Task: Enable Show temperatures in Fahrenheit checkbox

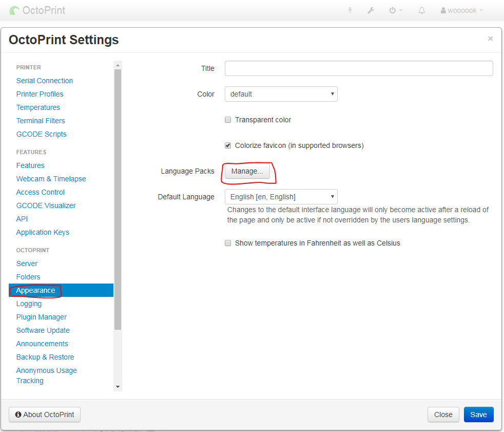Action: (228, 243)
